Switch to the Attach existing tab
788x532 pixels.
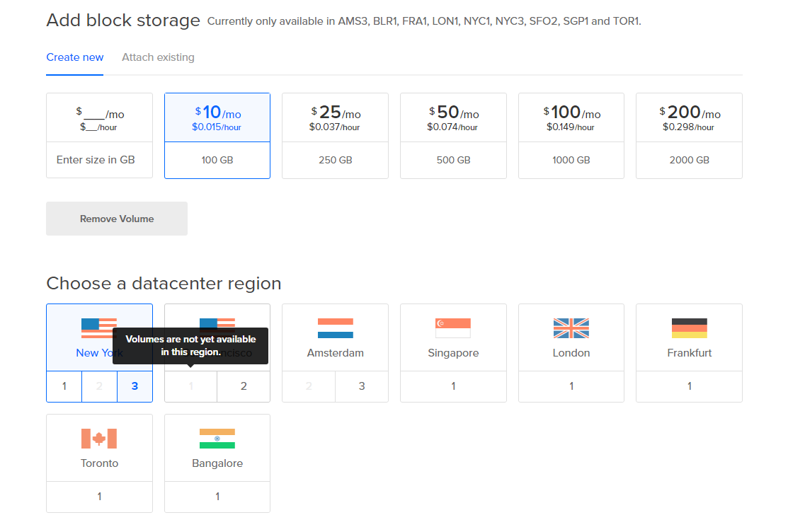click(x=158, y=57)
